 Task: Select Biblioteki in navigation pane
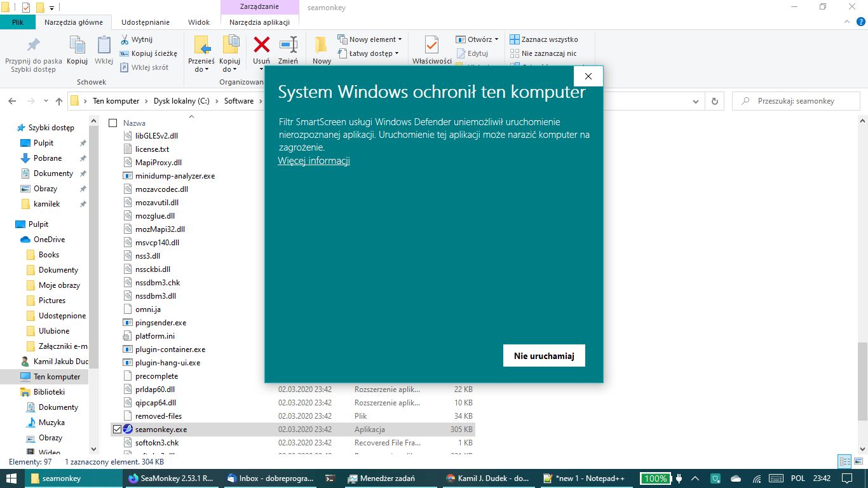49,392
